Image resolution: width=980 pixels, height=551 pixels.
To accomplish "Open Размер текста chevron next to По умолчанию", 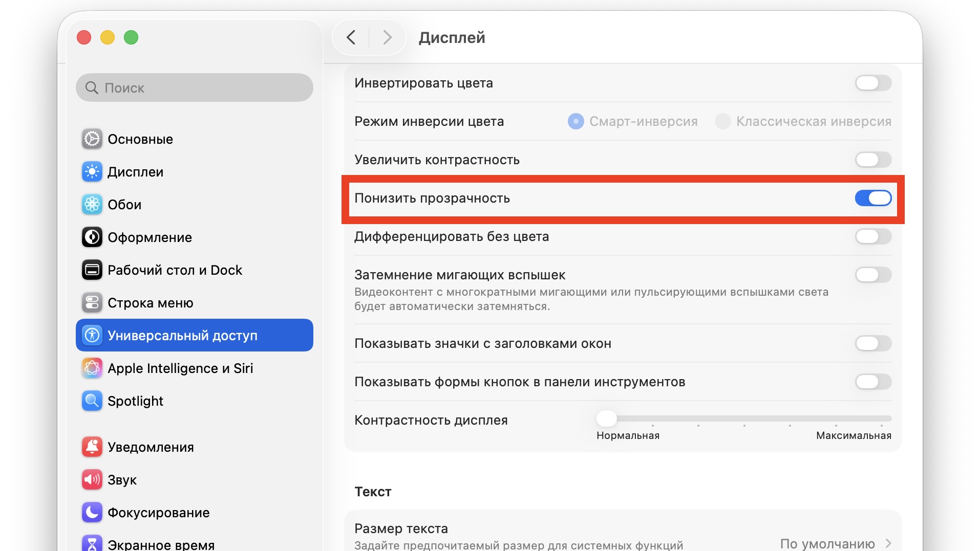I will tap(888, 543).
